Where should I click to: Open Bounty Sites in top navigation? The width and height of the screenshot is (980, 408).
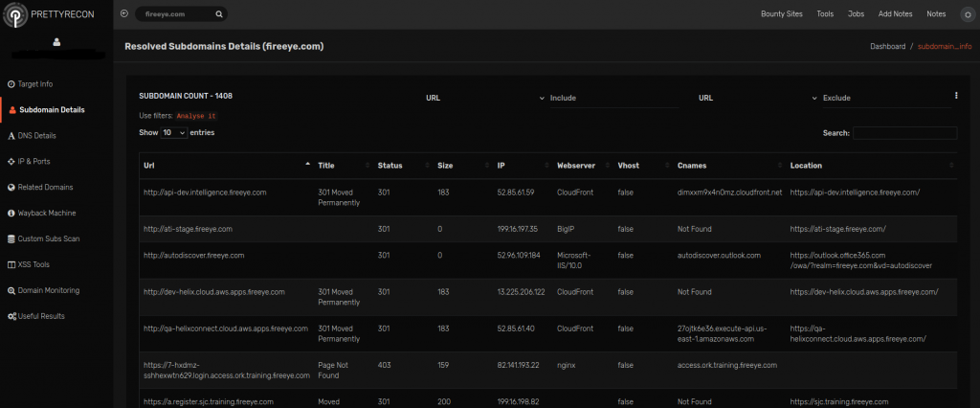[x=781, y=13]
